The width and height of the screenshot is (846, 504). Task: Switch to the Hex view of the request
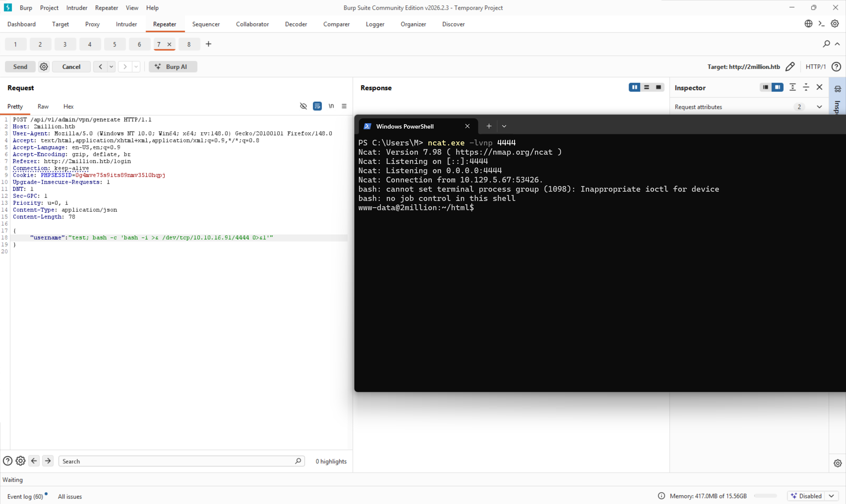[68, 106]
